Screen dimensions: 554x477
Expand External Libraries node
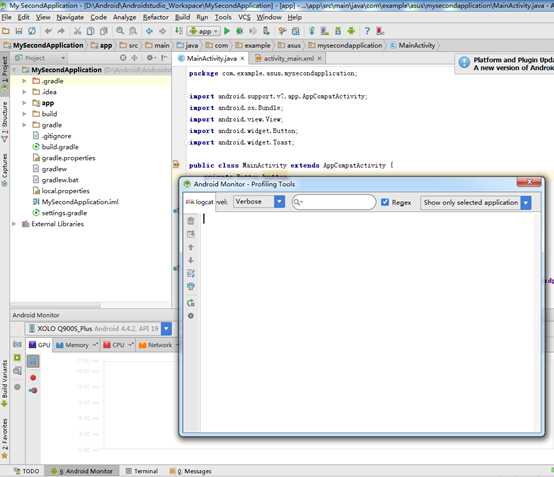(14, 224)
